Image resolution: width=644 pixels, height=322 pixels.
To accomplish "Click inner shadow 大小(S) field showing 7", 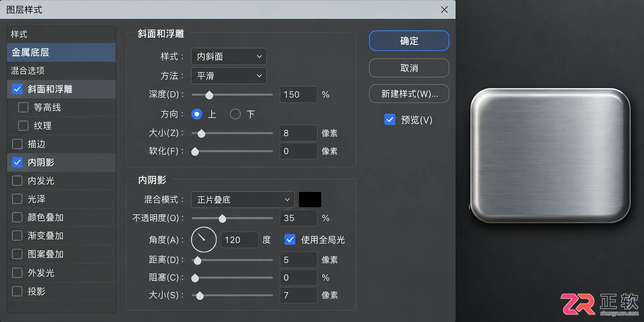I will pos(298,295).
